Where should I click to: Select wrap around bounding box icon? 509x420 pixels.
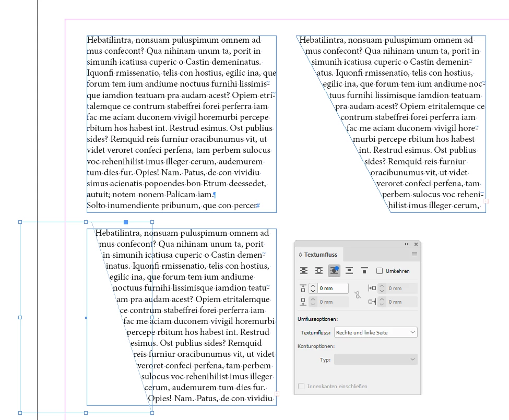pyautogui.click(x=319, y=270)
